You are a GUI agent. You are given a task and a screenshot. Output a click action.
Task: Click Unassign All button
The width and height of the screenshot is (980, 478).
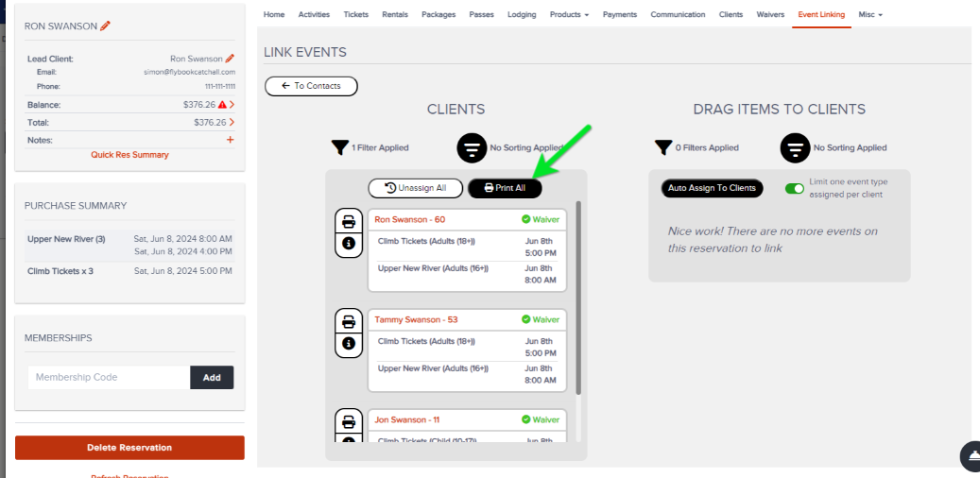click(415, 188)
